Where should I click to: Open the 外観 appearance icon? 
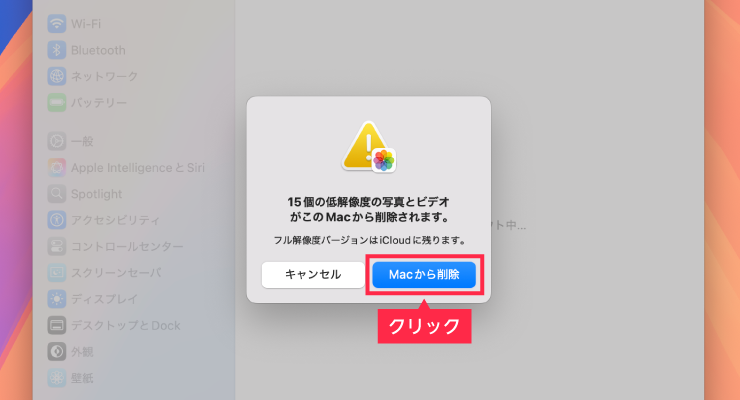[57, 352]
